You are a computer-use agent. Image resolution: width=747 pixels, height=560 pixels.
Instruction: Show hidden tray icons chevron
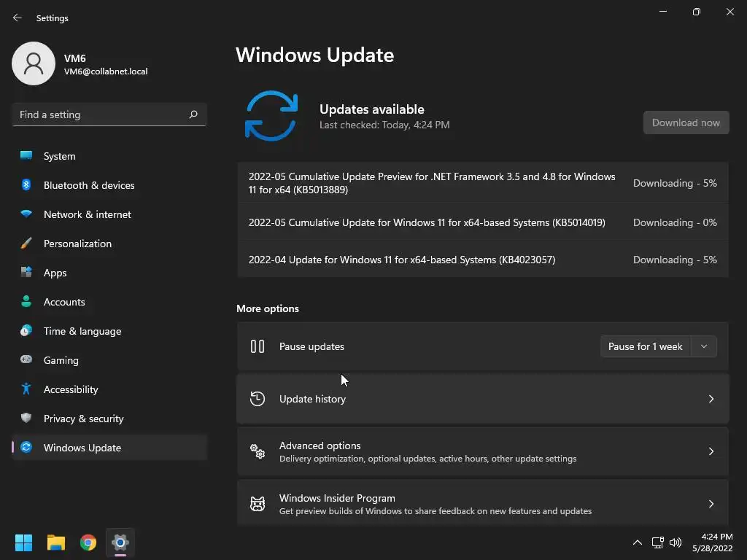(638, 542)
